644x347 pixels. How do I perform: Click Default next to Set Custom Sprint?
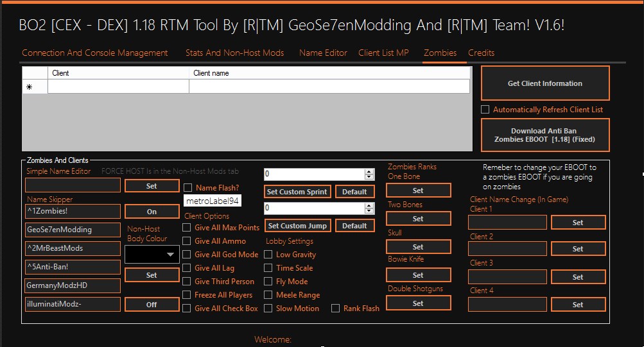[355, 192]
